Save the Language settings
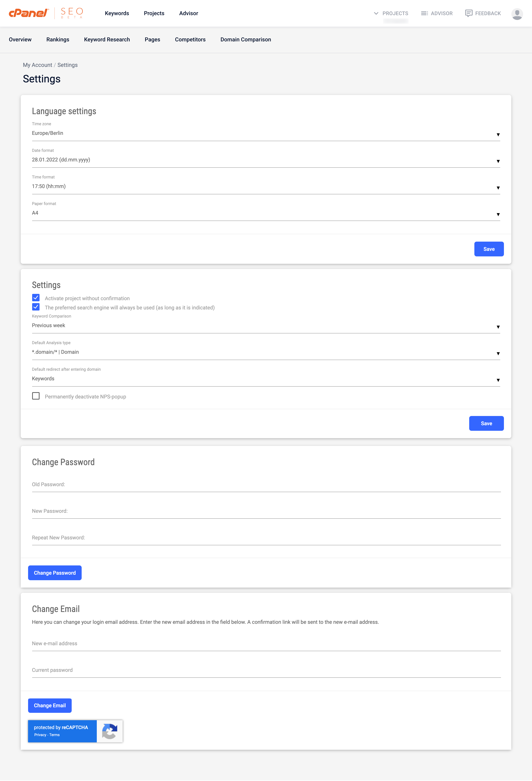The height and width of the screenshot is (781, 532). 489,249
